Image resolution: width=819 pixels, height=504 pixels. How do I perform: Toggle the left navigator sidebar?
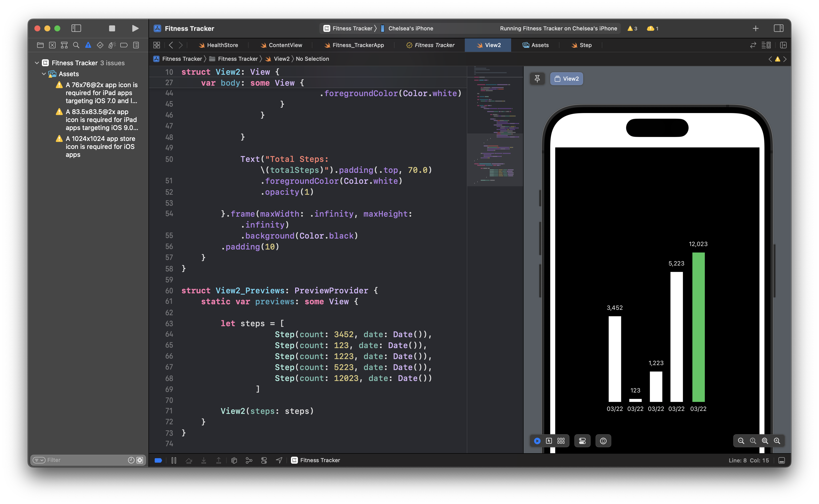click(x=76, y=28)
